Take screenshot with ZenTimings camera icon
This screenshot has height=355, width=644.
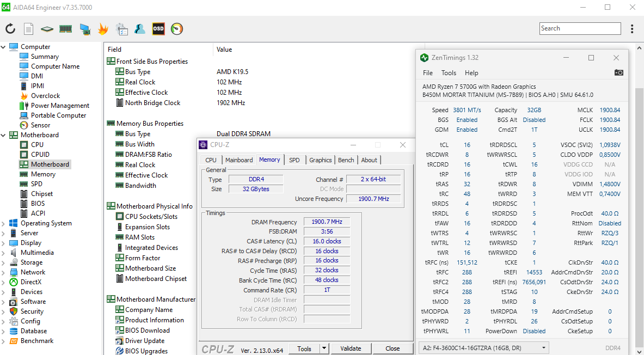(619, 73)
